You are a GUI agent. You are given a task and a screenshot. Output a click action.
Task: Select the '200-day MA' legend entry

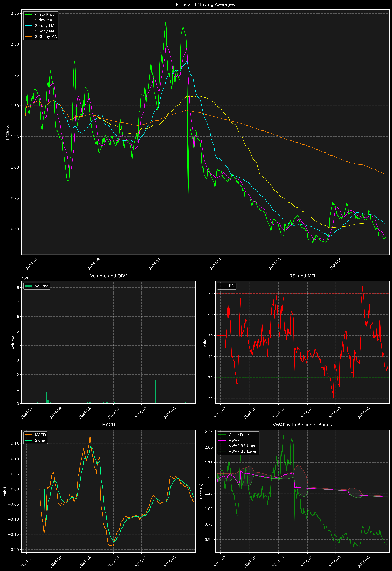coord(46,37)
